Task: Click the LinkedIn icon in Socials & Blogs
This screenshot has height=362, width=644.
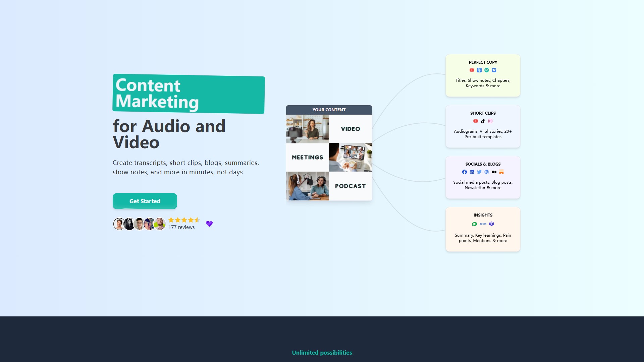Action: point(472,172)
